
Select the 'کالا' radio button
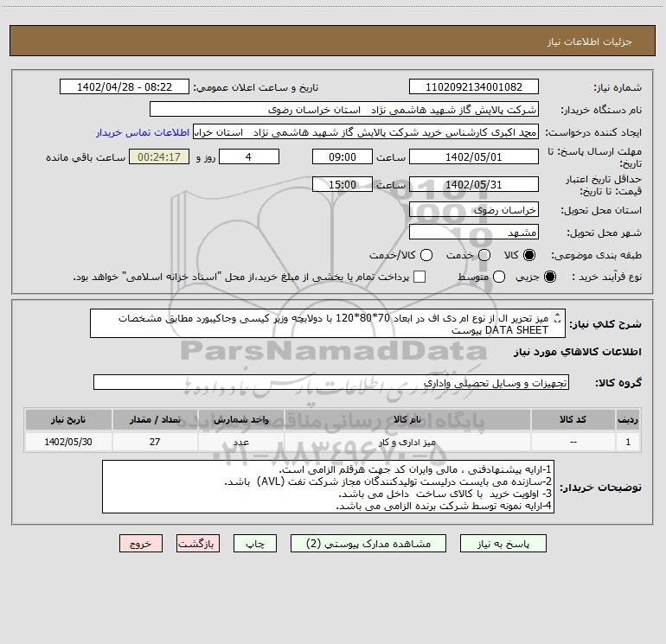[530, 255]
